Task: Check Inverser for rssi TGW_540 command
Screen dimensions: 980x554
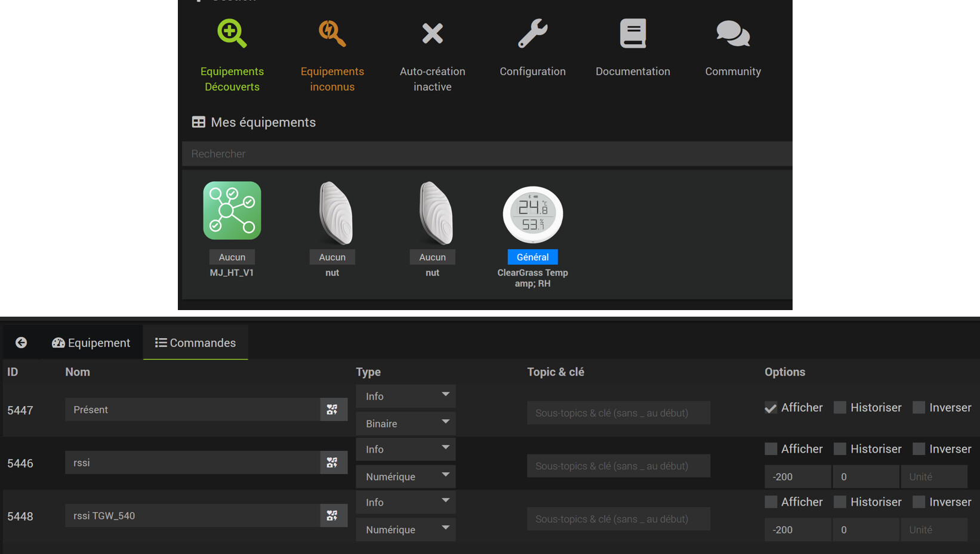Action: [x=919, y=502]
